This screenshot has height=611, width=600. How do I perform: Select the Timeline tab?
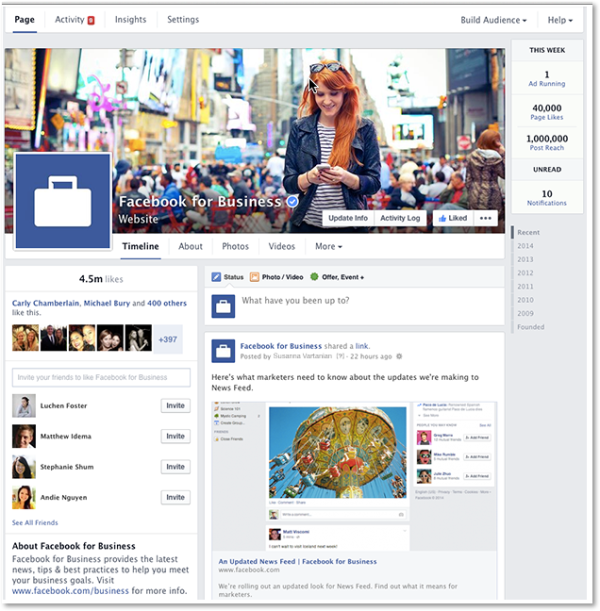point(141,247)
